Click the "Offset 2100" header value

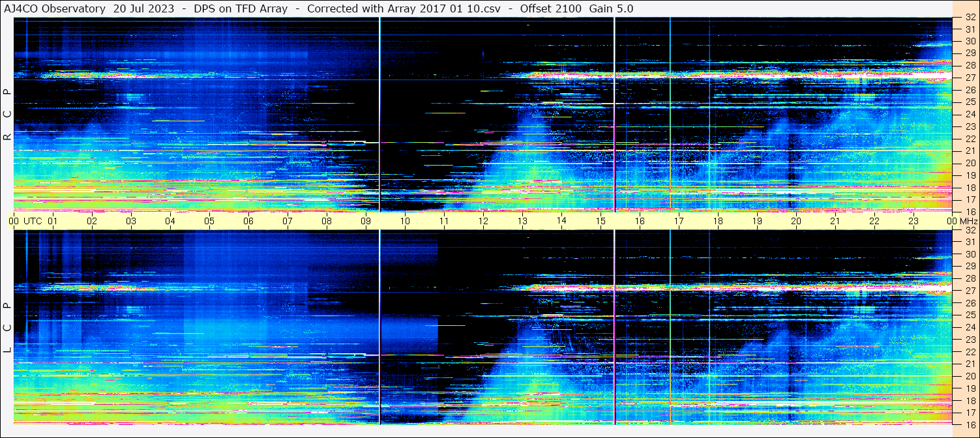coord(551,8)
